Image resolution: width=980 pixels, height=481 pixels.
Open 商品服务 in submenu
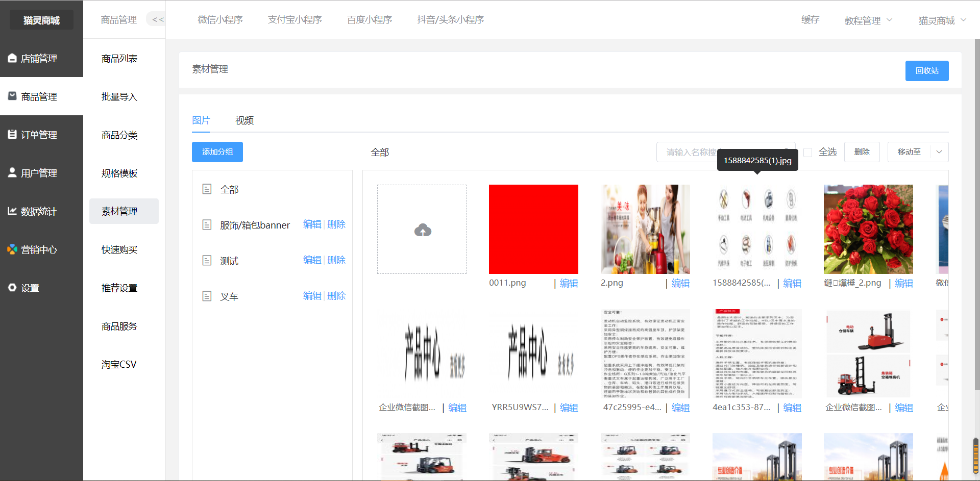[119, 326]
